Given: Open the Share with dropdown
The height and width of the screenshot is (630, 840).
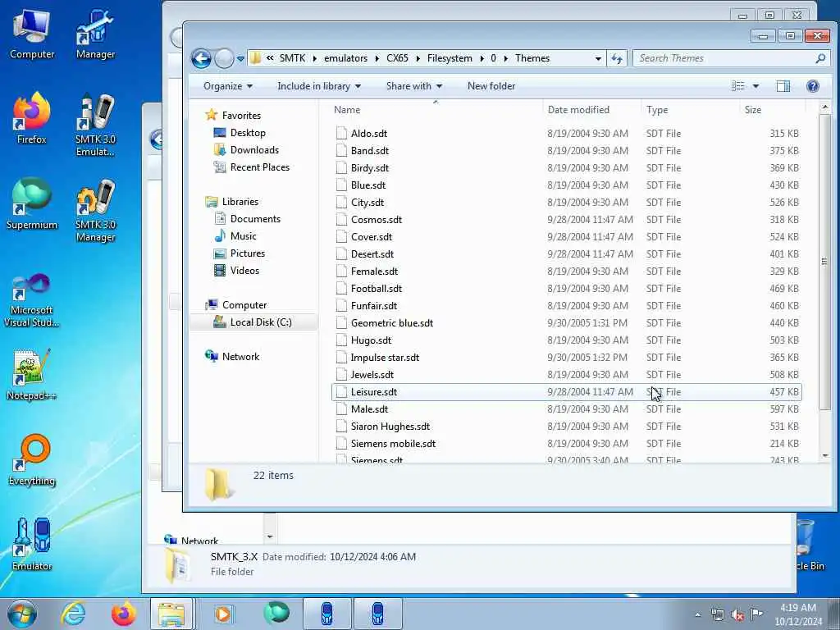Looking at the screenshot, I should [x=414, y=86].
